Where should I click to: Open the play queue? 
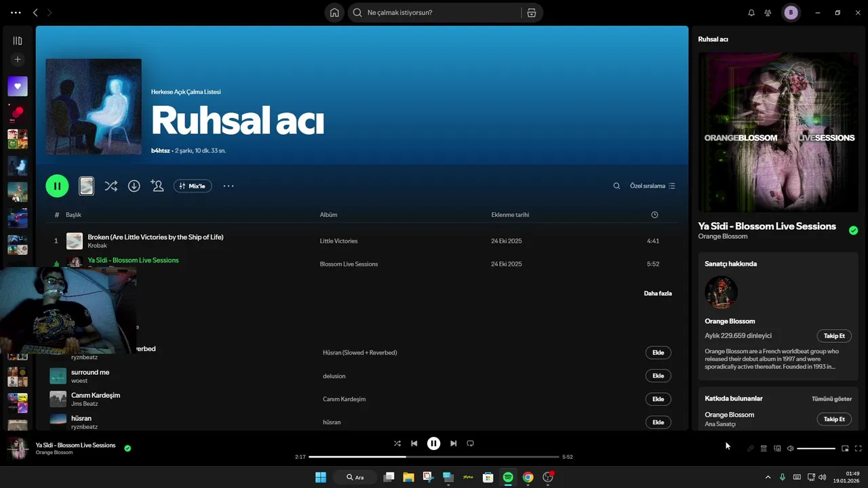tap(764, 448)
